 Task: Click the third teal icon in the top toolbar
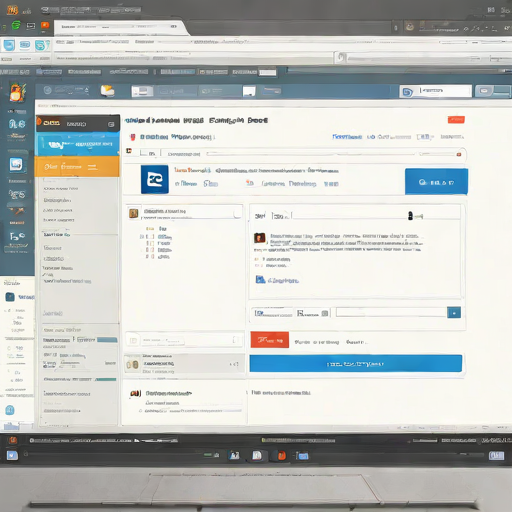tap(42, 45)
